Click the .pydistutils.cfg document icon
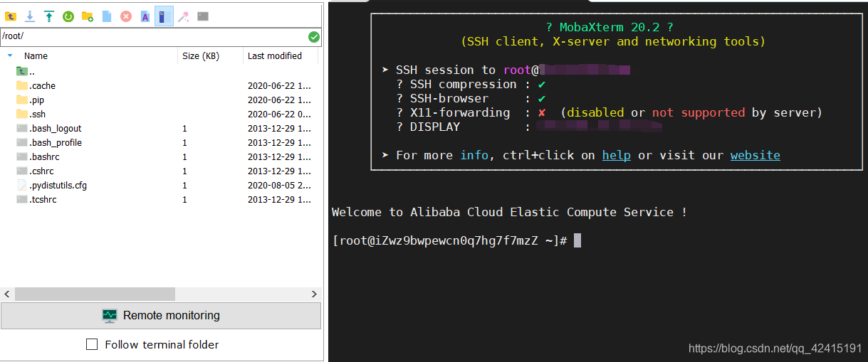Image resolution: width=868 pixels, height=362 pixels. pyautogui.click(x=21, y=185)
